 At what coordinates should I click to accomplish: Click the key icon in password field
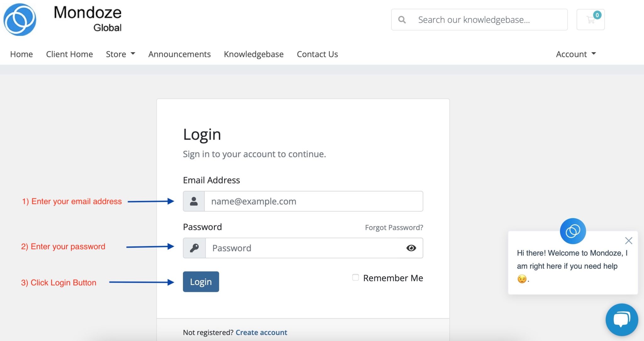tap(194, 248)
